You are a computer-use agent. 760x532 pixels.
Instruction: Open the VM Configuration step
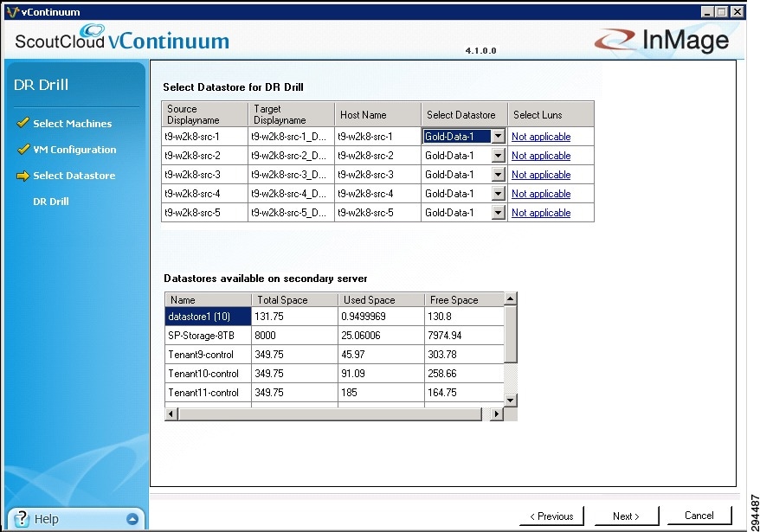[x=74, y=150]
